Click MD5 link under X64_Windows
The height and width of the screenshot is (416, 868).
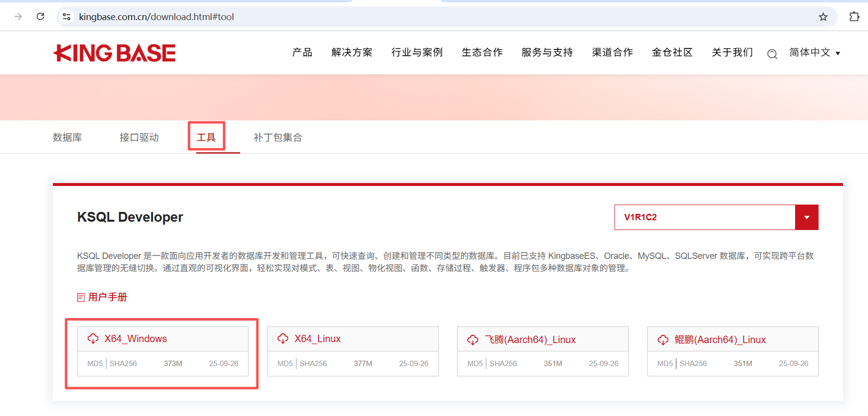coord(95,364)
